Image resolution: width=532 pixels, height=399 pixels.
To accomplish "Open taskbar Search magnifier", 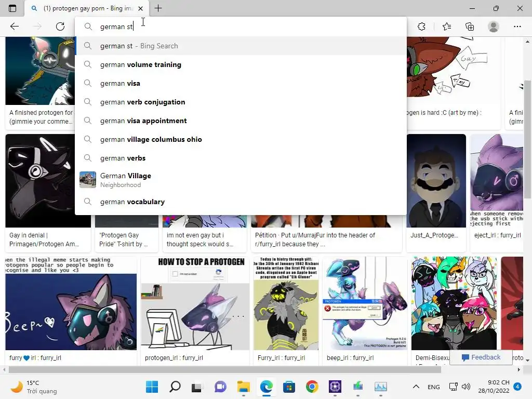I will tap(175, 387).
